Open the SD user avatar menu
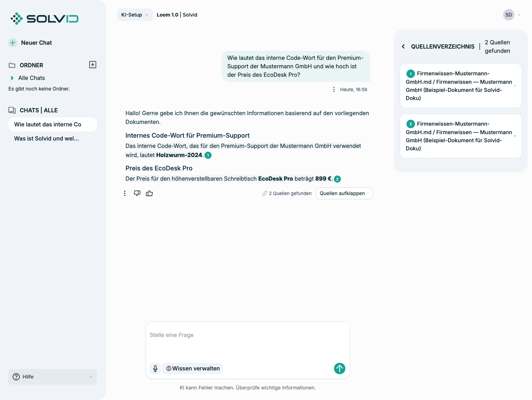 508,15
